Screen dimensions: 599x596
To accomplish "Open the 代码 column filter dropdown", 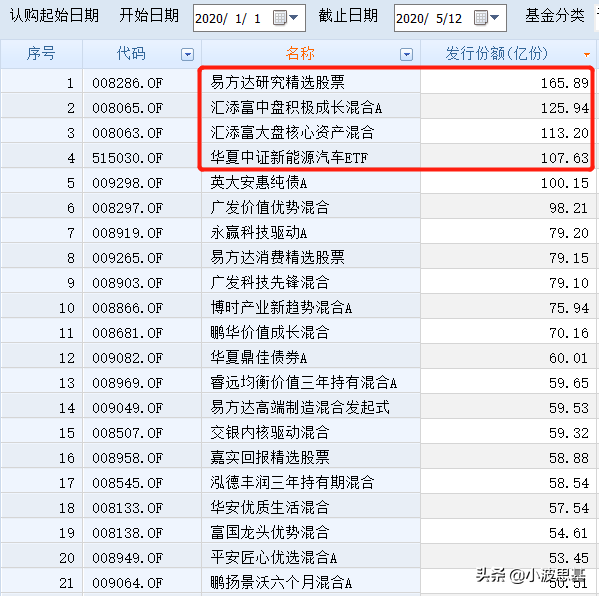I will coord(187,55).
